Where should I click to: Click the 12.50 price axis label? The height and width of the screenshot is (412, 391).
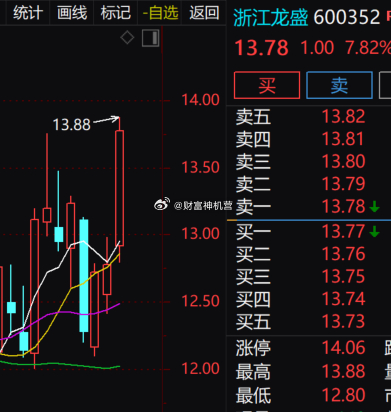200,301
